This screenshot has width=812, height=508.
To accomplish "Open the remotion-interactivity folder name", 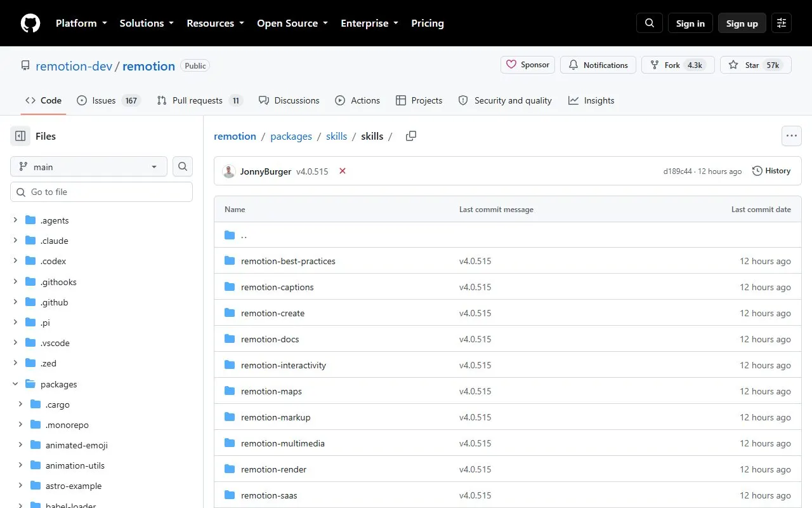I will tap(284, 365).
